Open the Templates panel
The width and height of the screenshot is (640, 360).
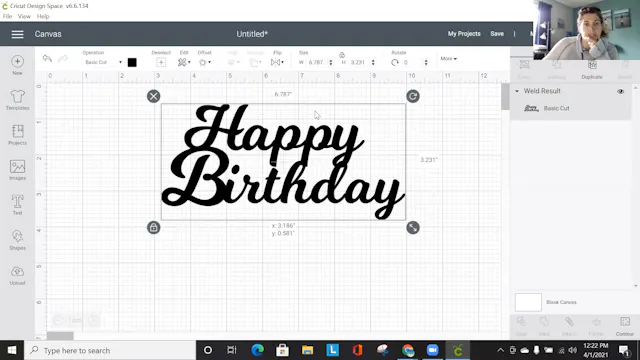(x=17, y=100)
